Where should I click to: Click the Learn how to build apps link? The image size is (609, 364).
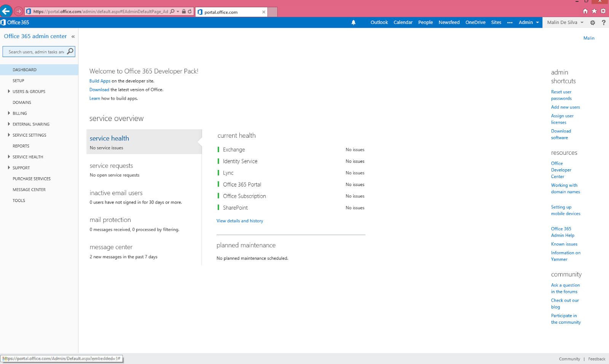coord(95,99)
